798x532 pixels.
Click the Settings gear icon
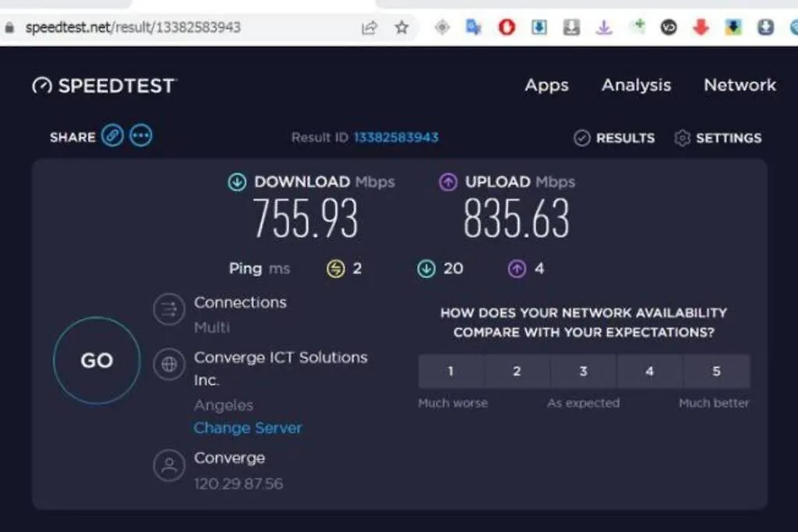(x=682, y=138)
